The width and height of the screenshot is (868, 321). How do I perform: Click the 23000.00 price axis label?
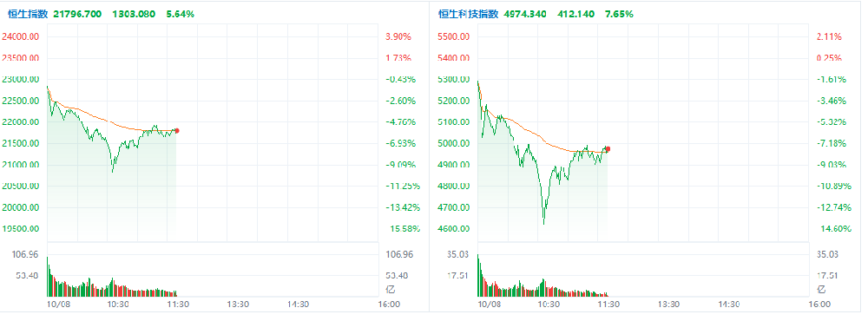[21, 79]
